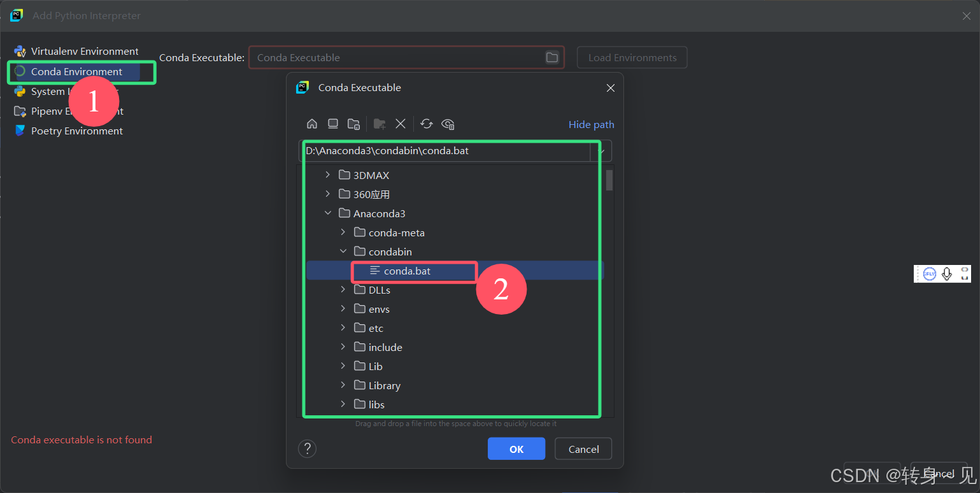Viewport: 980px width, 493px height.
Task: Click the help question mark button
Action: pos(308,448)
